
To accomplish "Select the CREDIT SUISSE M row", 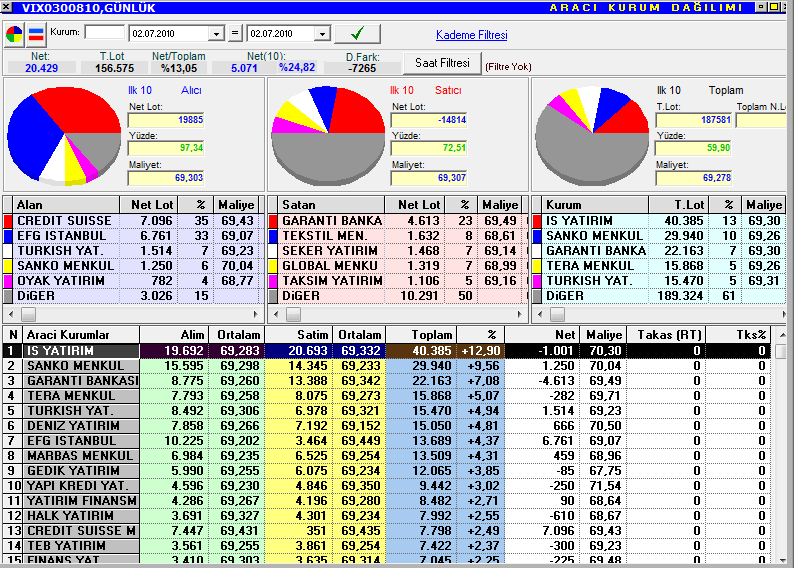I will coord(387,531).
